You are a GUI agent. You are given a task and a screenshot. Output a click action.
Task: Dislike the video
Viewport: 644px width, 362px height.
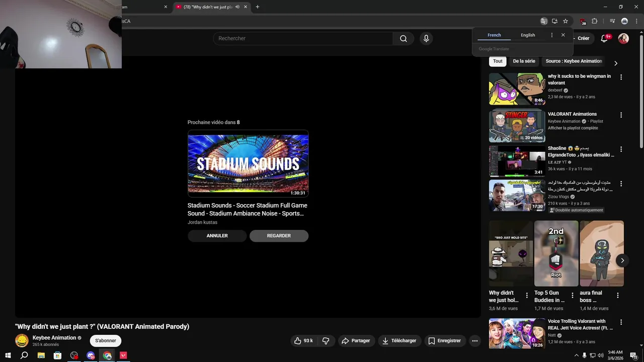326,341
